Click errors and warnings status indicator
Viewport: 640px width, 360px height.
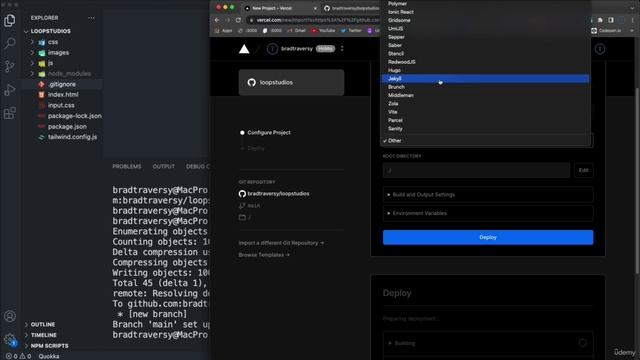click(x=18, y=356)
